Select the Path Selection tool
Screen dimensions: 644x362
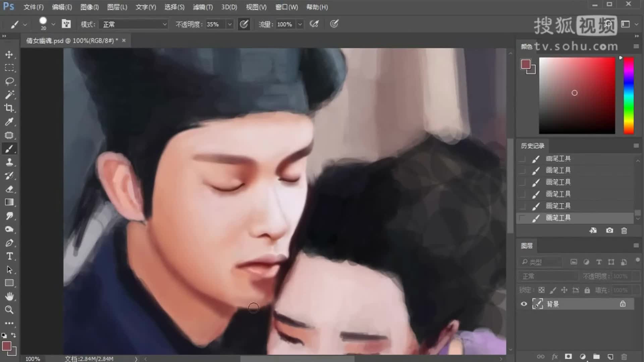9,270
